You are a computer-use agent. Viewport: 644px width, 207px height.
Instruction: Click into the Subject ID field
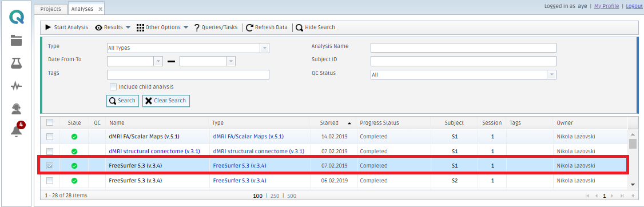coord(463,61)
